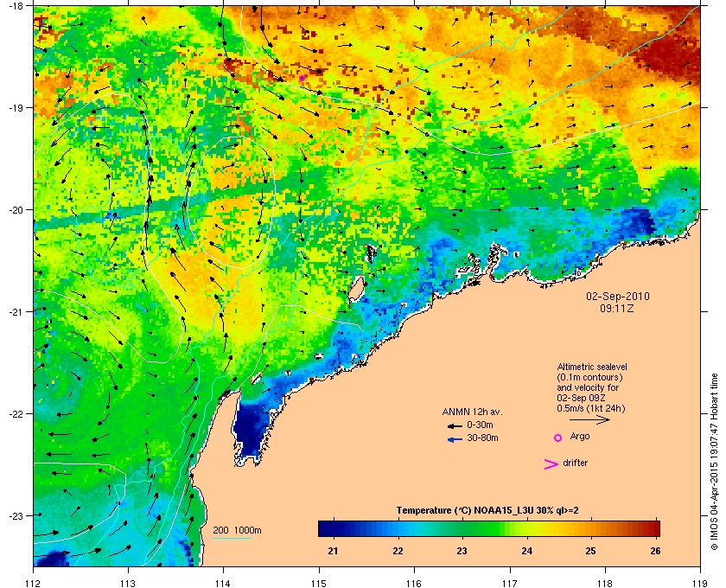Image resolution: width=726 pixels, height=588 pixels.
Task: Click the magenta Argo circle in the legend
Action: point(558,438)
